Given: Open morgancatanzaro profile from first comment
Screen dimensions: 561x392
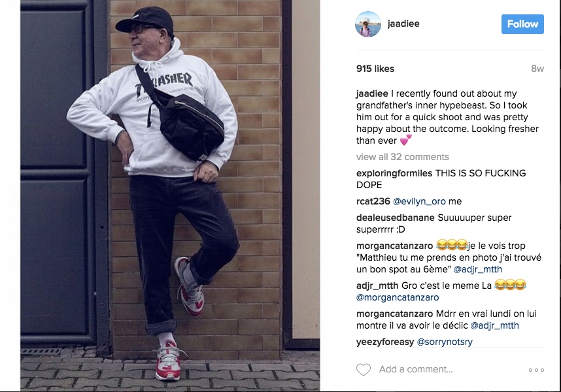Looking at the screenshot, I should (x=394, y=246).
